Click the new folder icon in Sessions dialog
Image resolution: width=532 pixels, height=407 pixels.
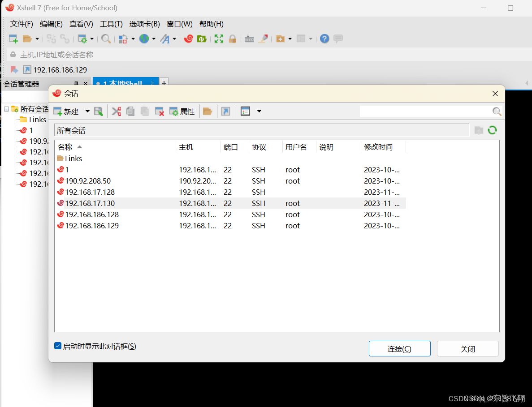coord(208,111)
